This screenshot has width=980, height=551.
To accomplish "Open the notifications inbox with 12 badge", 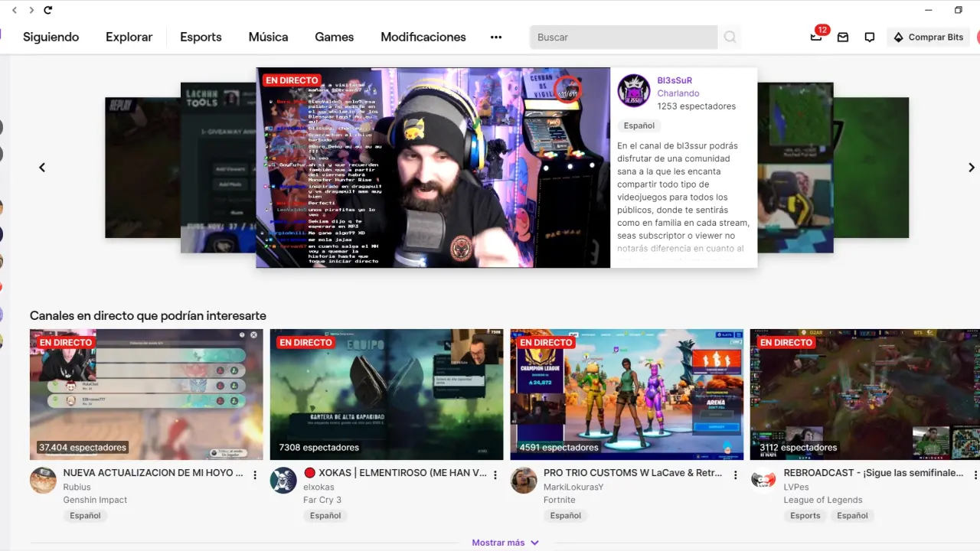I will [x=816, y=37].
